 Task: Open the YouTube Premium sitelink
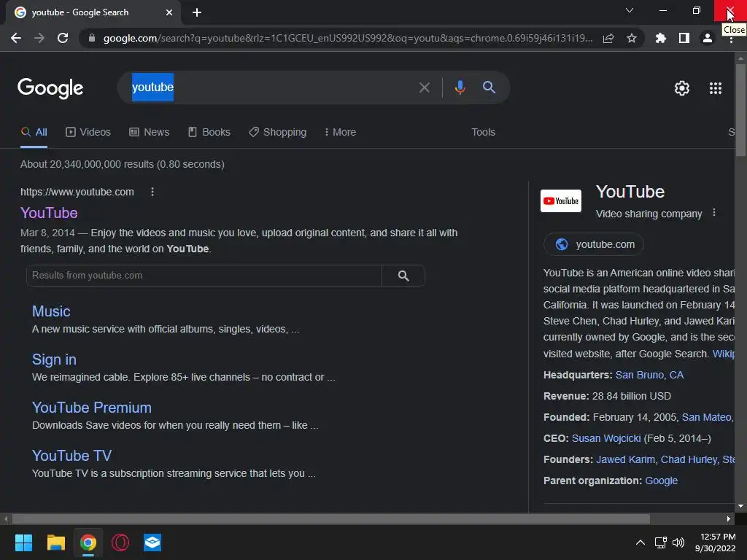[92, 408]
